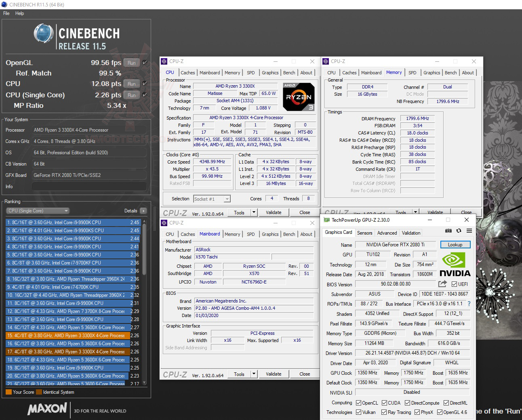Viewport: 522px width, 420px height.
Task: Expand Tools arrow in the CPU-Z CPU-tab window
Action: pyautogui.click(x=254, y=212)
